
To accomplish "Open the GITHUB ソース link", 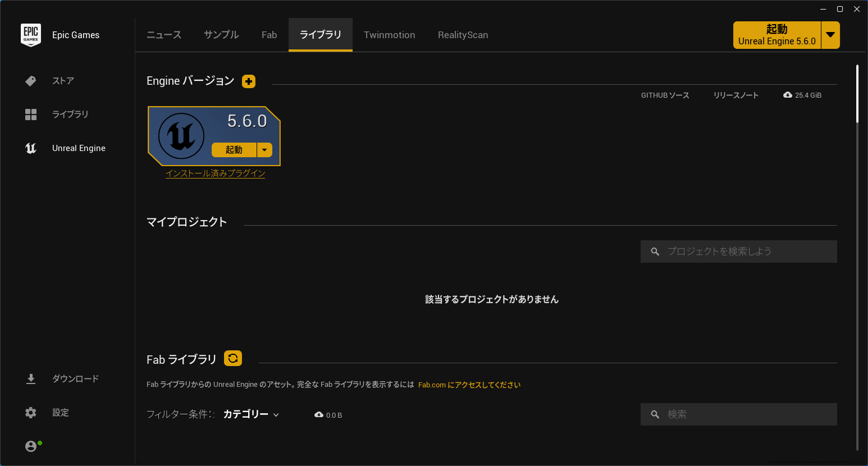I will [x=665, y=95].
